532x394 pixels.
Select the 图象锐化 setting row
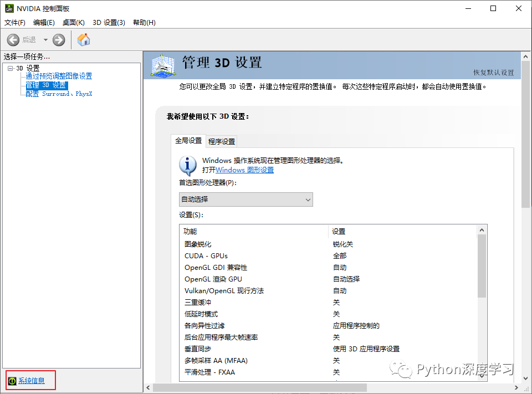(x=222, y=244)
